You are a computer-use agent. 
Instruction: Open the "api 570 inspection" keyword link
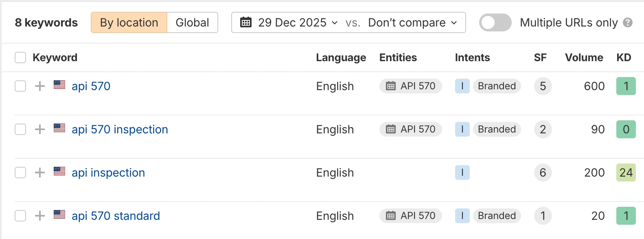(120, 129)
